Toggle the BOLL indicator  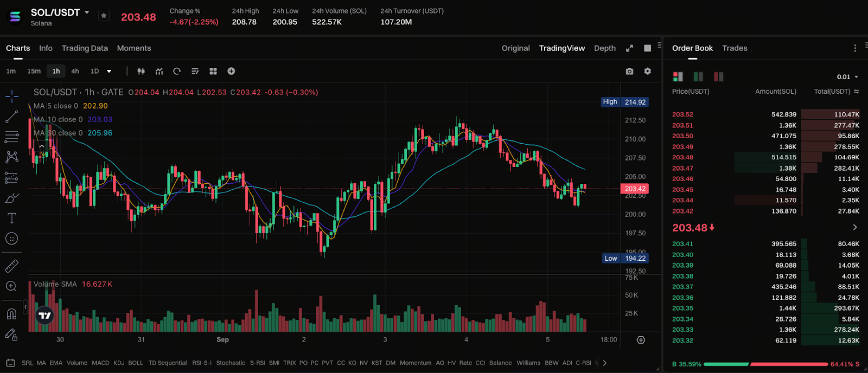click(136, 363)
